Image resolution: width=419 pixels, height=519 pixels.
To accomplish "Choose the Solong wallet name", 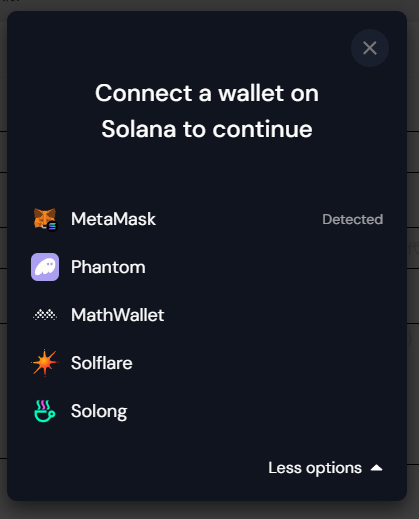I will coord(99,411).
